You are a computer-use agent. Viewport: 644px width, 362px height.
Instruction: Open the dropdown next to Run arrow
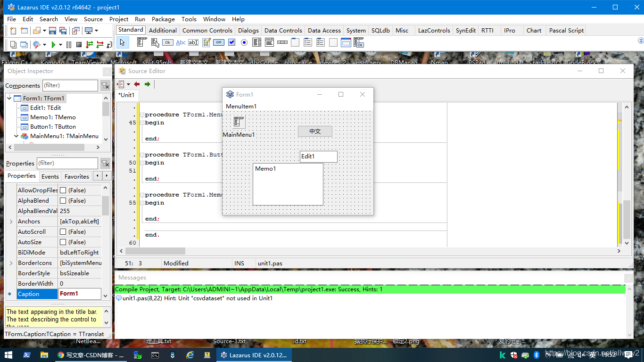coord(60,45)
